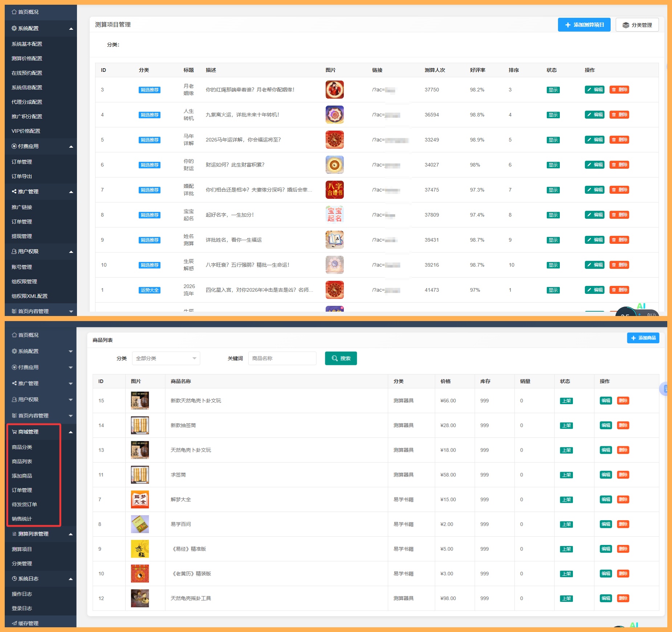672x632 pixels.
Task: Open the 全部分类 category dropdown
Action: [166, 358]
